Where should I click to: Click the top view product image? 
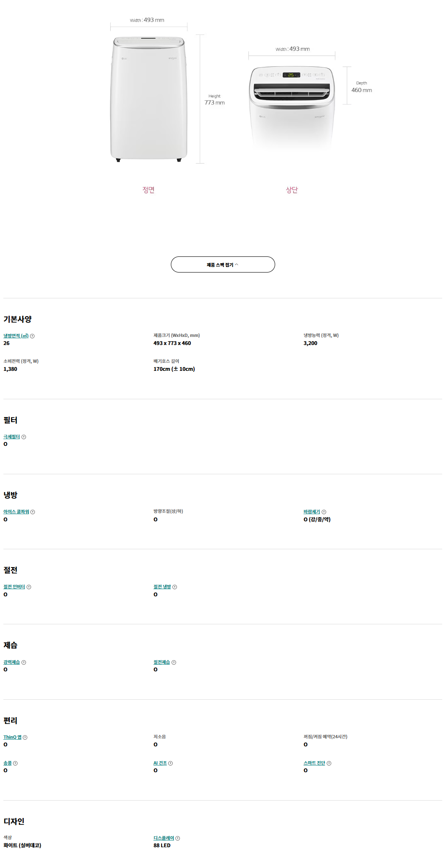292,108
